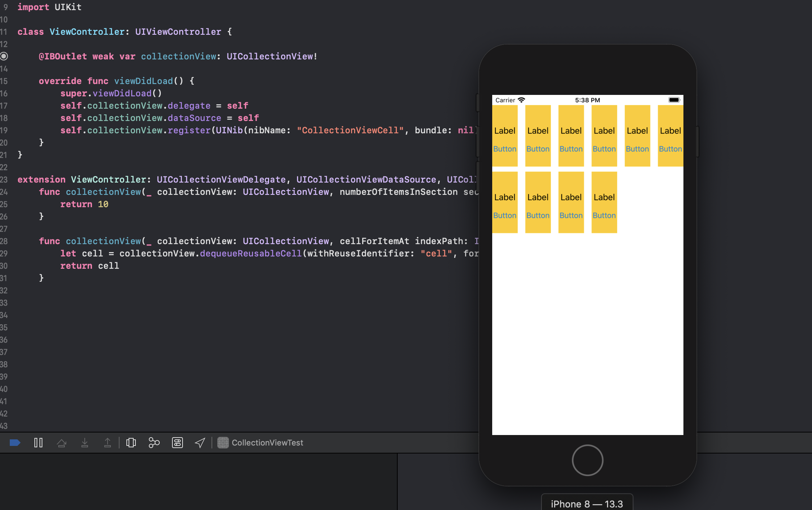Click the simulator battery indicator

(674, 100)
